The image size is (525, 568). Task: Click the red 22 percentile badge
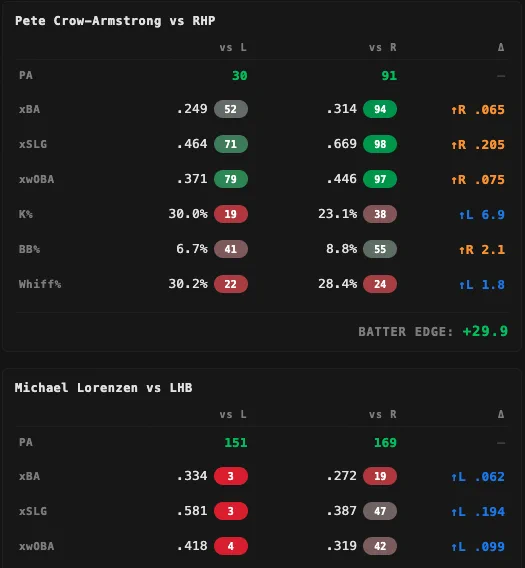[231, 284]
